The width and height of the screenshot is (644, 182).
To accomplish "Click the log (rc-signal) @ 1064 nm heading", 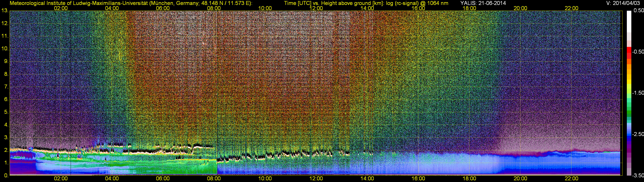I will 417,3.
